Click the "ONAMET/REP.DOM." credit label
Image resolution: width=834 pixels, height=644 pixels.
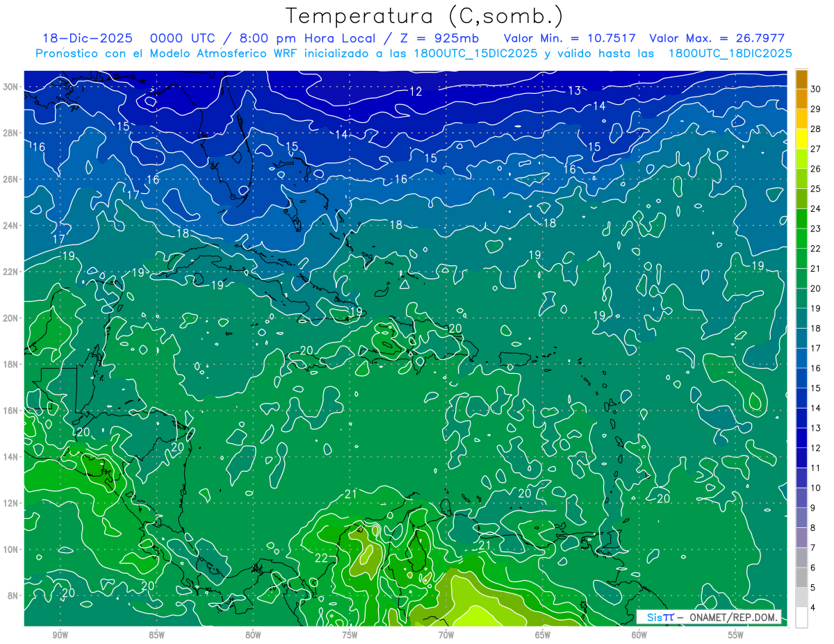[733, 617]
